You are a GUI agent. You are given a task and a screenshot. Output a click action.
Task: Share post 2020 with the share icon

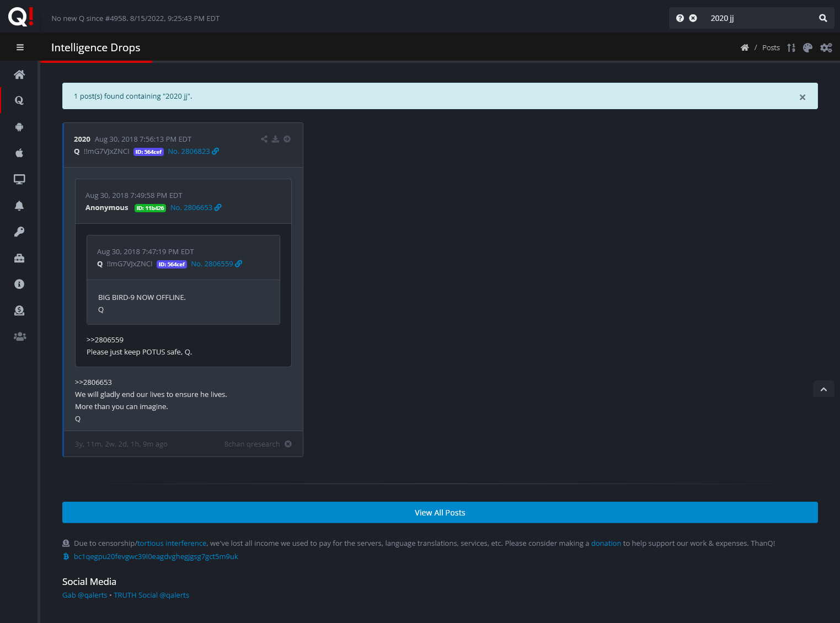click(x=264, y=139)
